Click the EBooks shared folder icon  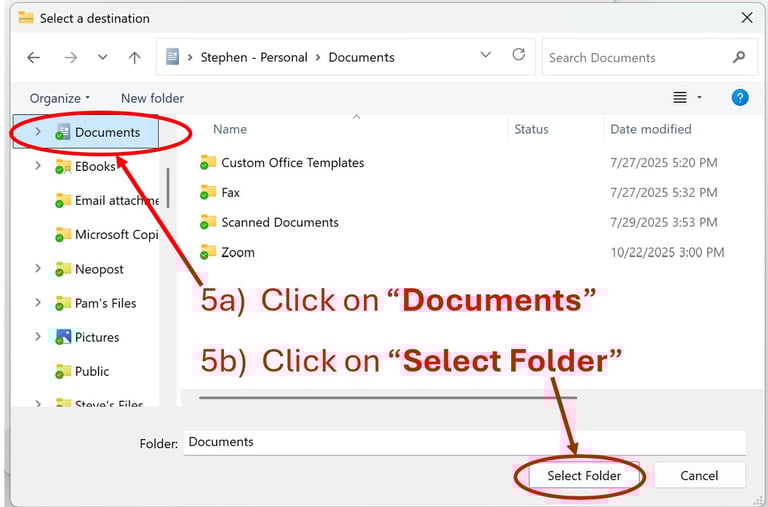pos(63,166)
